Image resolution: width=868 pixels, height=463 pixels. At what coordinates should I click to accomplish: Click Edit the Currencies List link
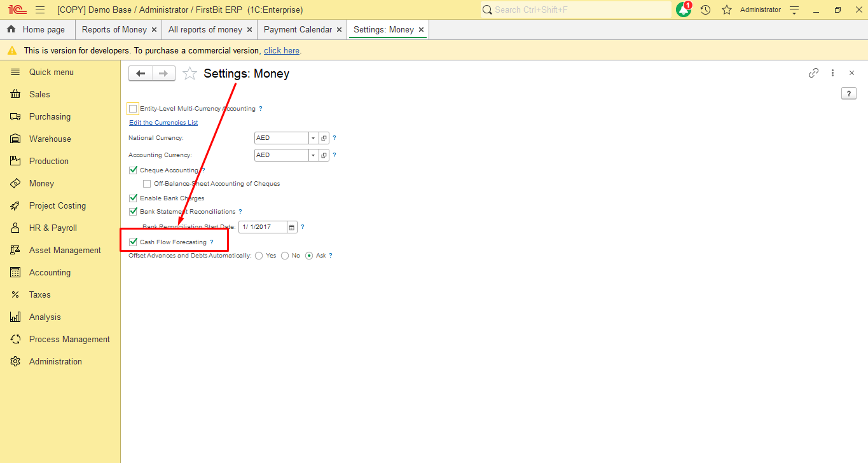[x=163, y=123]
